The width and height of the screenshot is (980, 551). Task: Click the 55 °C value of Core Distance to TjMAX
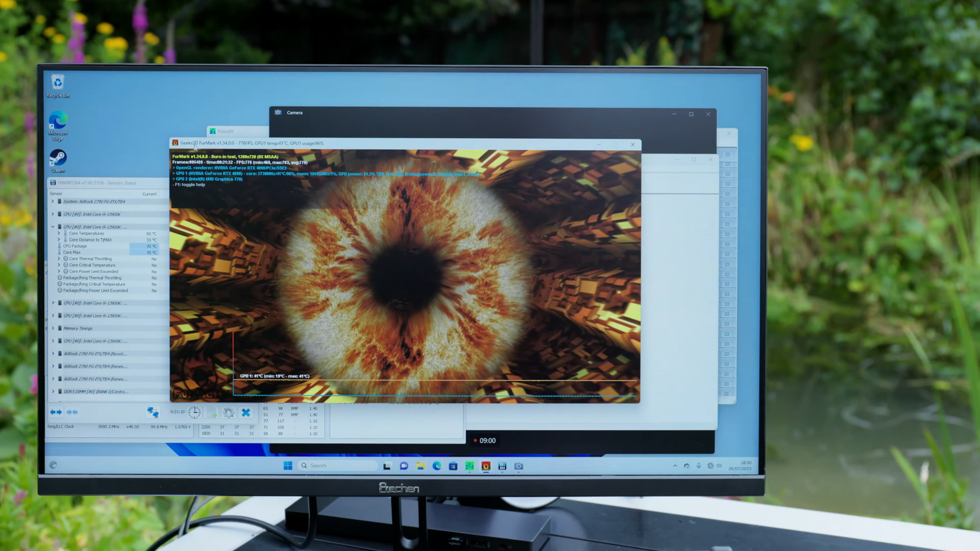point(152,240)
